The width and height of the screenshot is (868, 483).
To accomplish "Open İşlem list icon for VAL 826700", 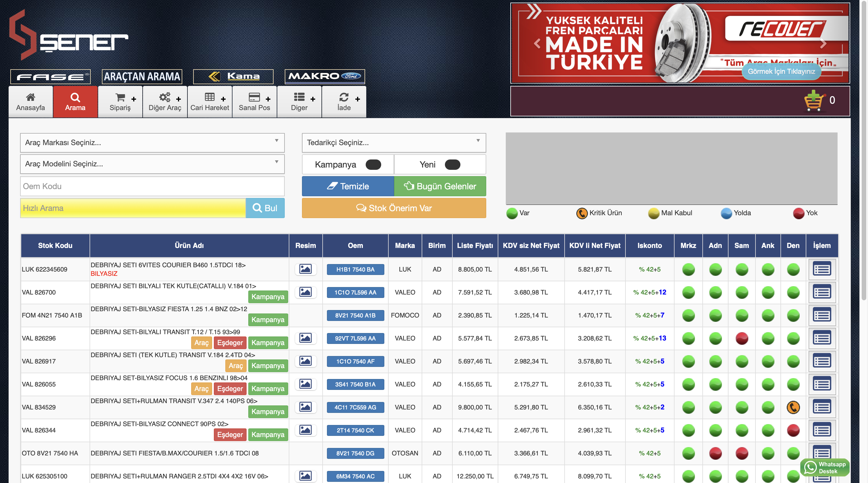I will pos(821,292).
